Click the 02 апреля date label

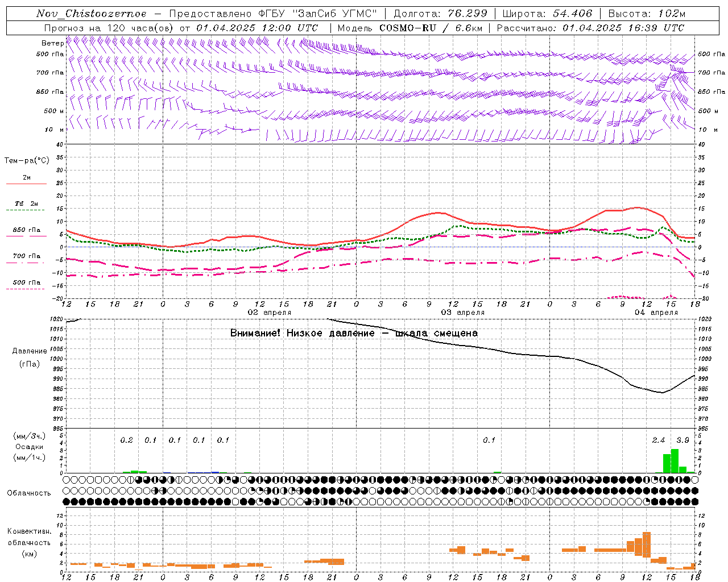pos(270,313)
